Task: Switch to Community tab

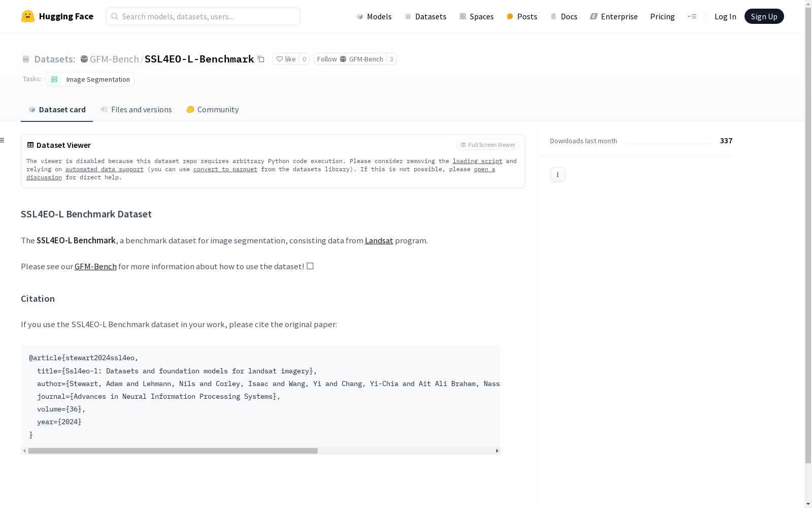Action: click(x=212, y=109)
